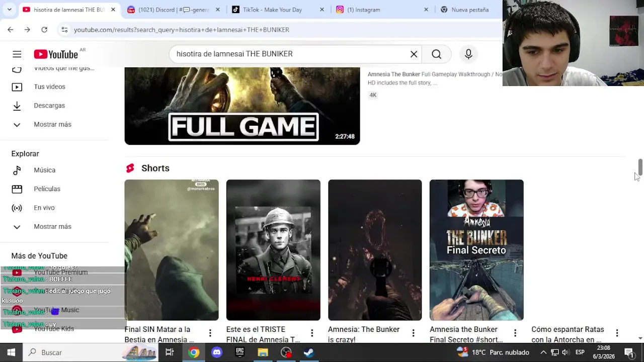Open Task View in the taskbar
Screen dimensions: 644x362
[170, 352]
